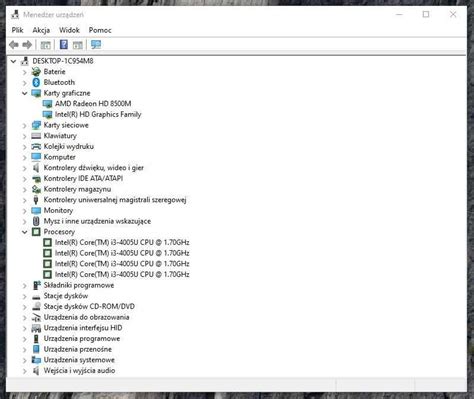Click the Intel(R) HD Graphics Family icon
474x399 pixels.
[x=47, y=114]
